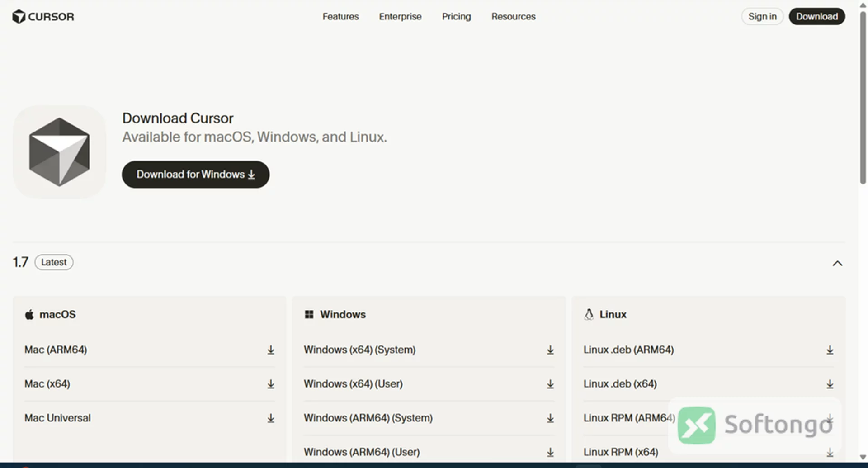Viewport: 868px width, 468px height.
Task: Open the Resources menu
Action: 513,16
